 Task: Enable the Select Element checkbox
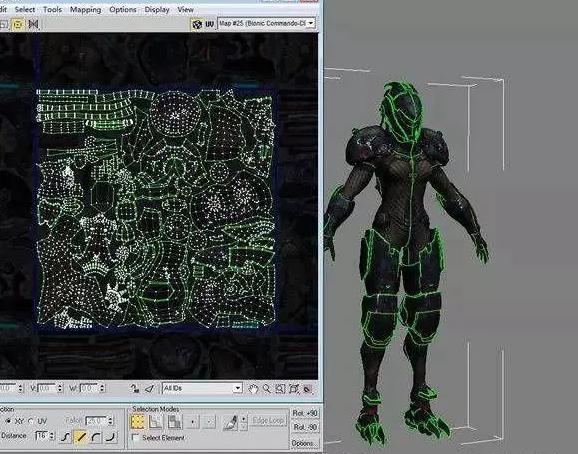pos(135,438)
